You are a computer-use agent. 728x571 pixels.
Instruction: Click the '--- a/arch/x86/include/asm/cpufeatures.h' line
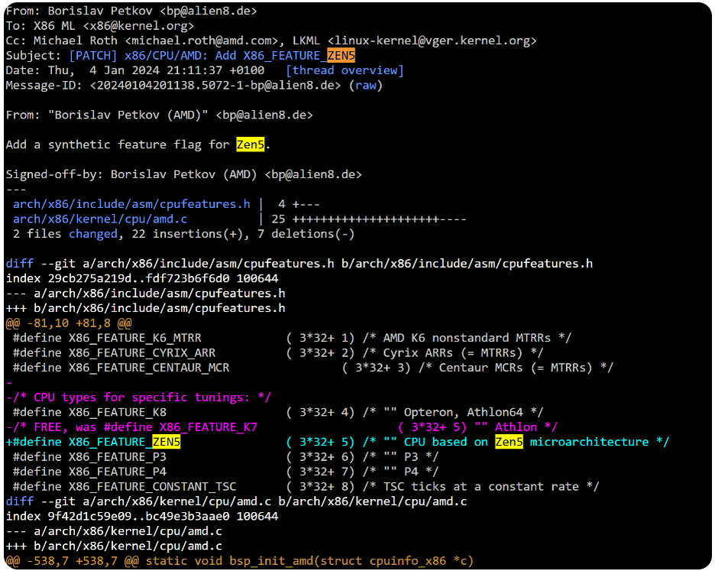pyautogui.click(x=145, y=294)
